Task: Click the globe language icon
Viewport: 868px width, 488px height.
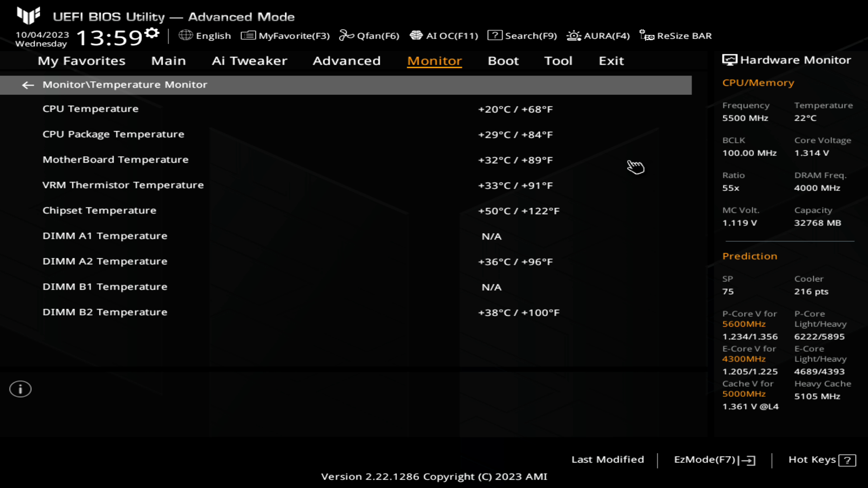Action: point(186,35)
